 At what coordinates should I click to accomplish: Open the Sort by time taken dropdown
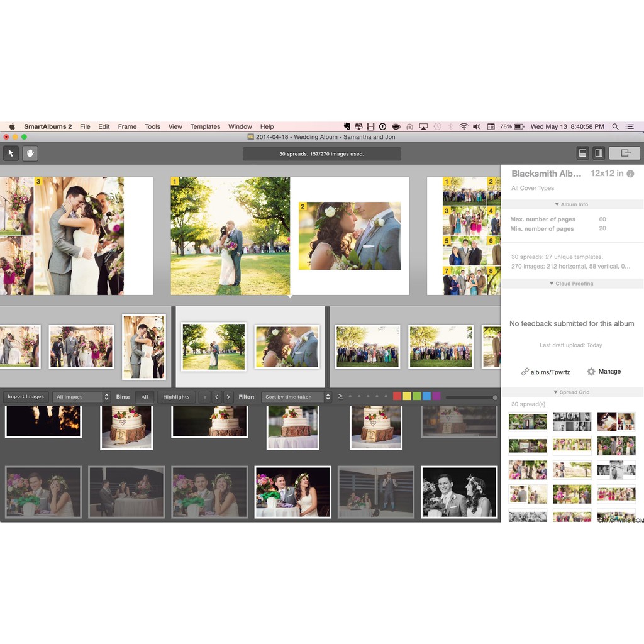[x=296, y=397]
